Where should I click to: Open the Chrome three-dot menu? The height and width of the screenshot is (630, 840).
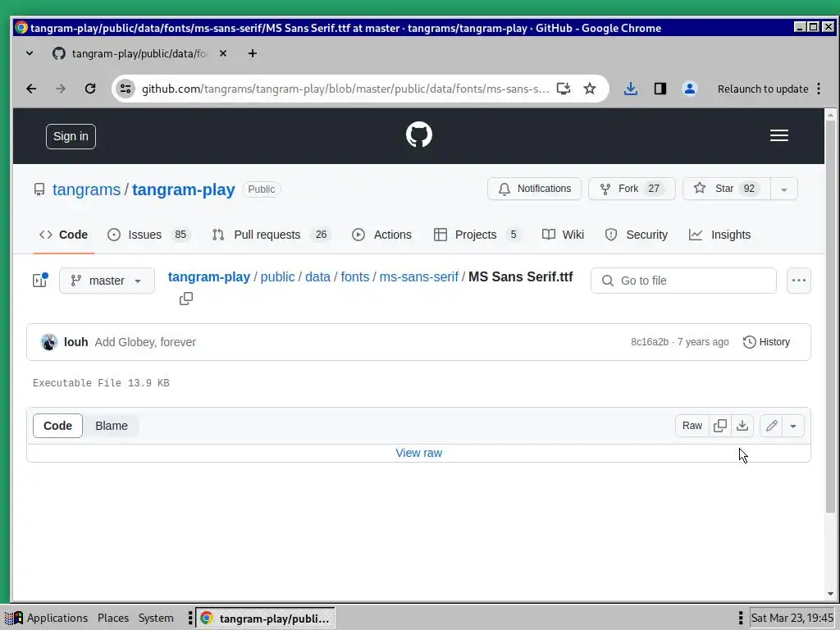tap(819, 89)
